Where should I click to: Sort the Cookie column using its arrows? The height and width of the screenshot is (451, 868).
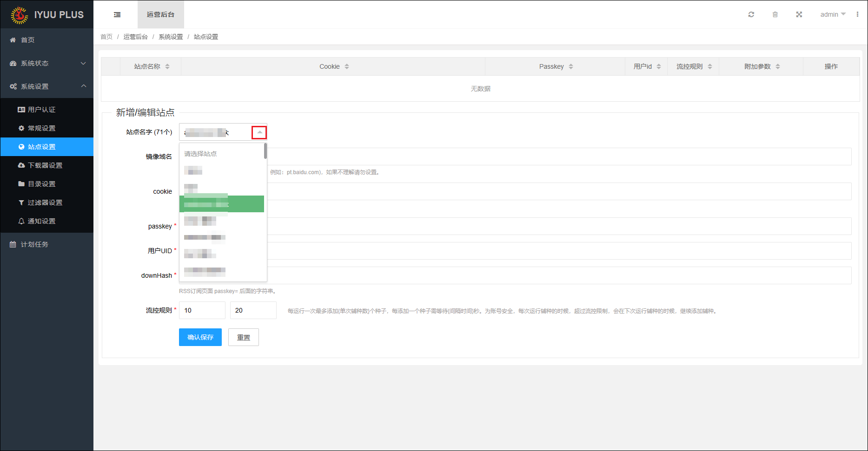(x=347, y=67)
